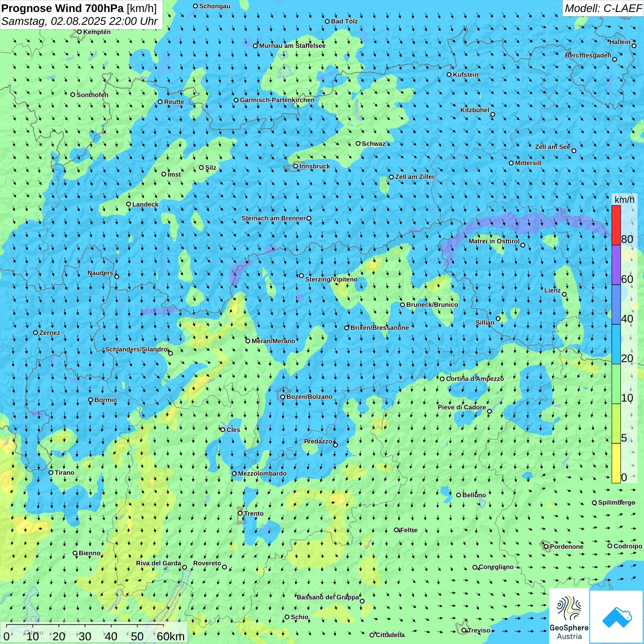Select the Cortina d'Ampezzo marker
The height and width of the screenshot is (644, 644).
pos(442,379)
